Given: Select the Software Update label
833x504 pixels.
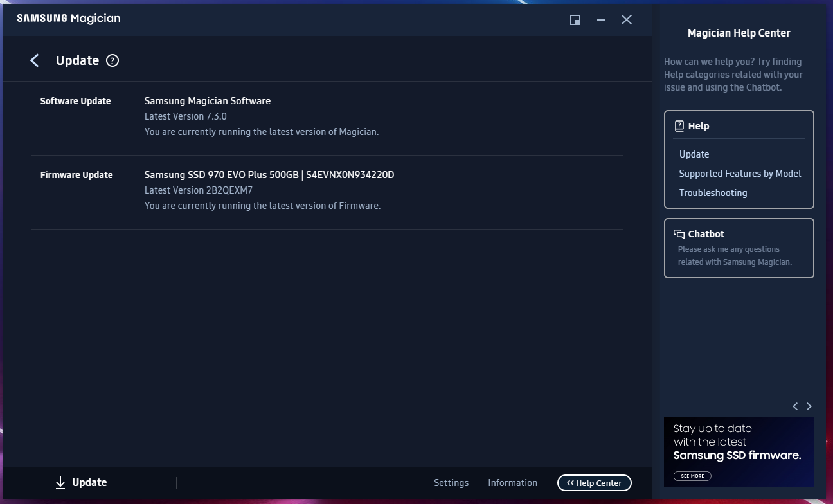Looking at the screenshot, I should 75,101.
